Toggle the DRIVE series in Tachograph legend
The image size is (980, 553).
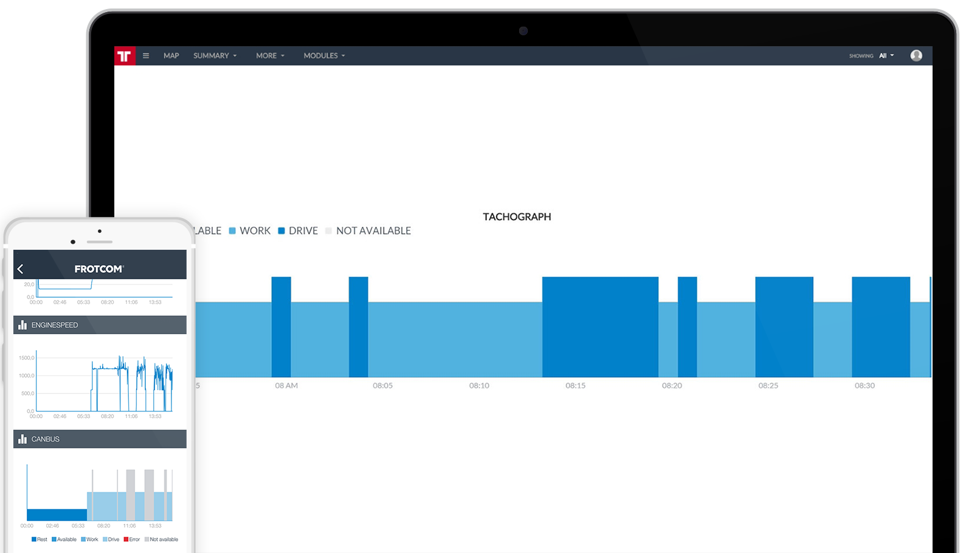298,231
